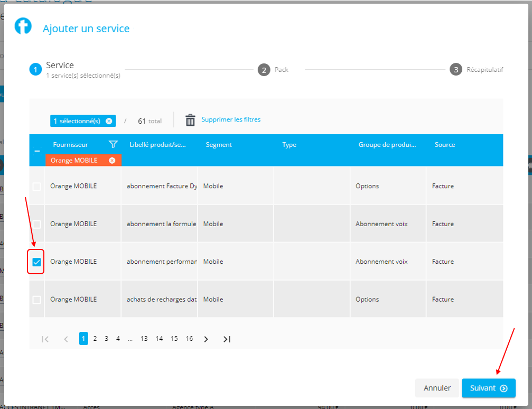Click 'Facture' in the achats de recharges row

tap(443, 300)
